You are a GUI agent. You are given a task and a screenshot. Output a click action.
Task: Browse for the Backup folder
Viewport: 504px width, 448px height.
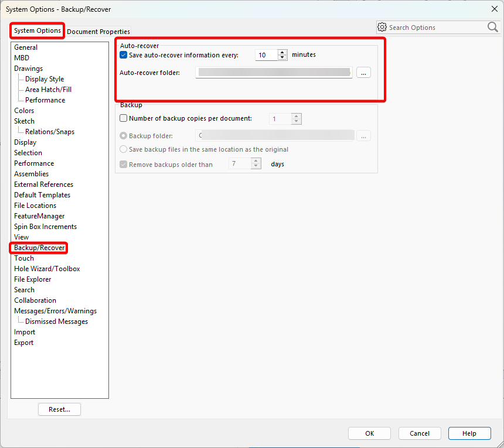pyautogui.click(x=363, y=136)
